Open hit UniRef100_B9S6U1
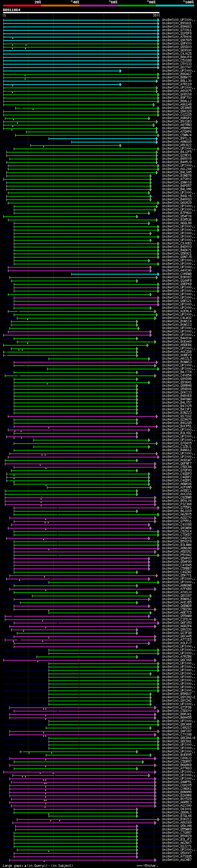 [x=177, y=23]
